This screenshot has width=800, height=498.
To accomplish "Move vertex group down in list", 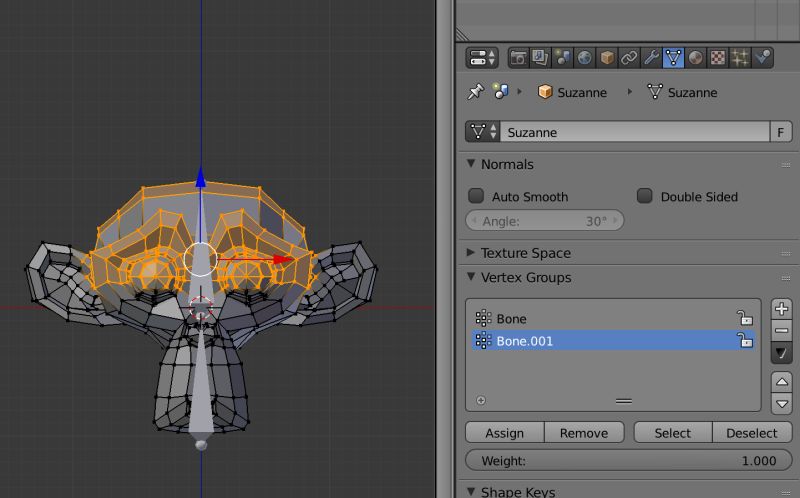I will click(x=782, y=403).
